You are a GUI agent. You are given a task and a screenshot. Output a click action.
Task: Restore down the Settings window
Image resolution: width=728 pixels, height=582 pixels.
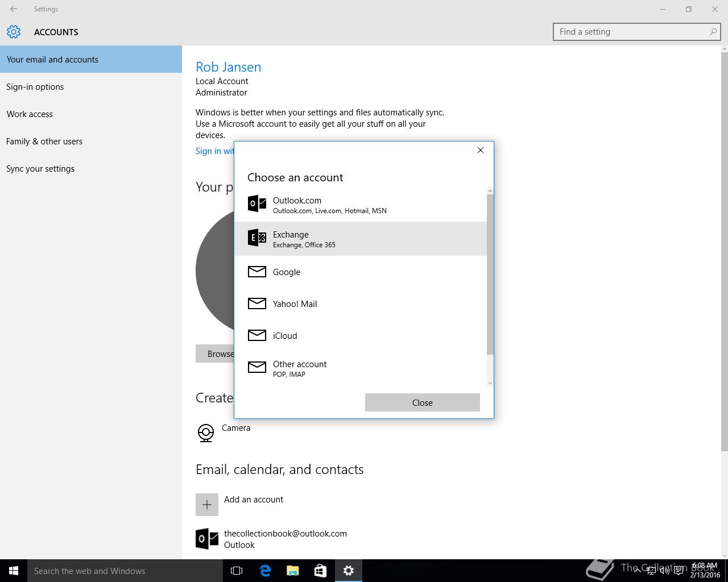click(x=689, y=9)
